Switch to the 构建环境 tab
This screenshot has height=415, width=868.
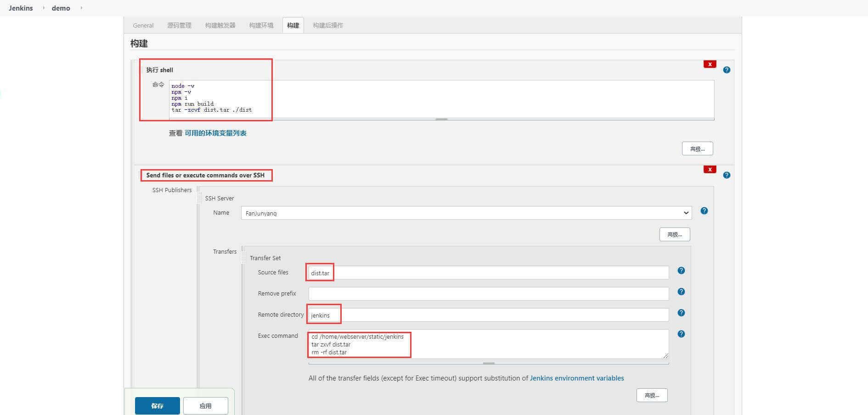pyautogui.click(x=261, y=25)
